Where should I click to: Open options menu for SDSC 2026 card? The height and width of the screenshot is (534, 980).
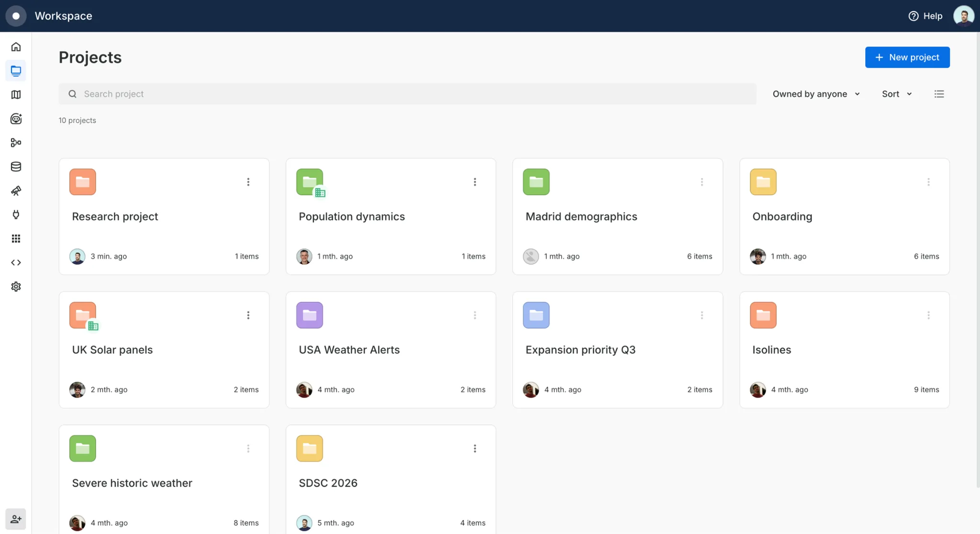475,448
